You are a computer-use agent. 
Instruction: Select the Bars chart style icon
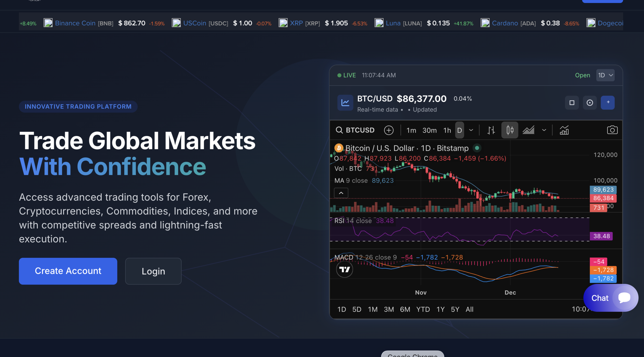tap(491, 130)
